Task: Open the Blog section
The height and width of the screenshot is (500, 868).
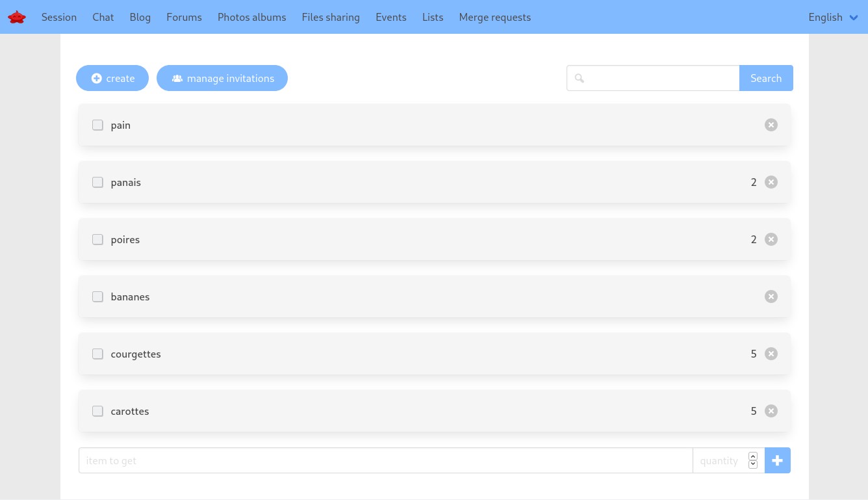Action: click(x=140, y=18)
